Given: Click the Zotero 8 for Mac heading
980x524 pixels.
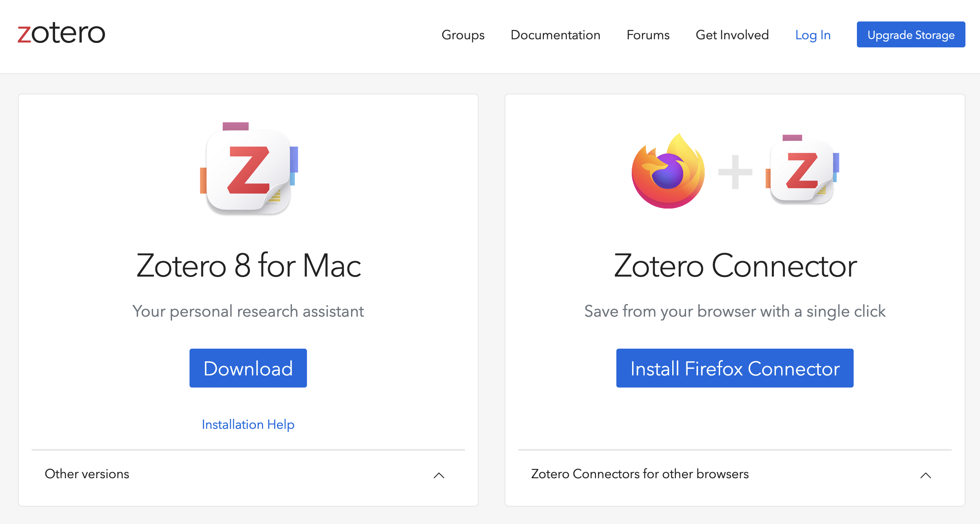Looking at the screenshot, I should [249, 266].
